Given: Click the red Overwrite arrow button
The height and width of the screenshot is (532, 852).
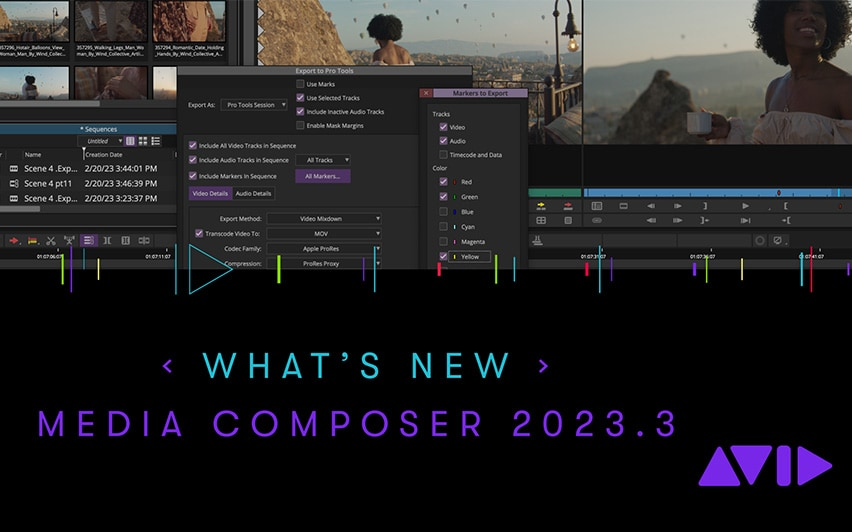Looking at the screenshot, I should point(568,206).
